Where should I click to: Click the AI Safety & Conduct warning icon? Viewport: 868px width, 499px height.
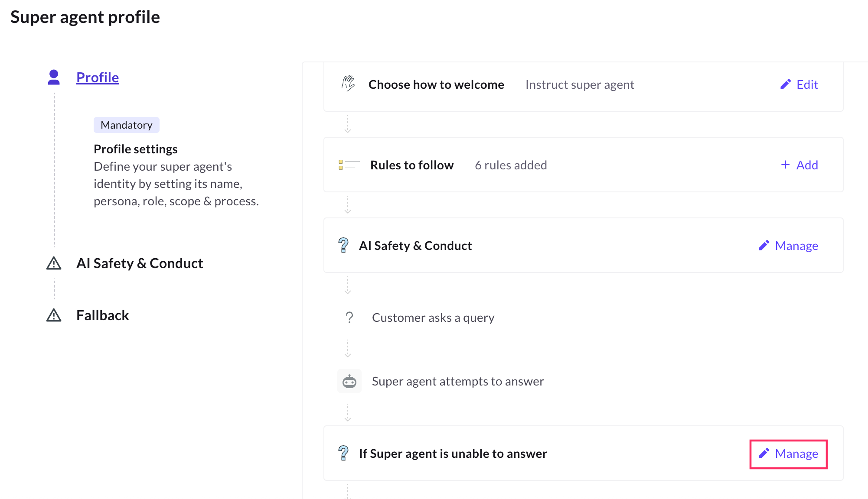point(54,263)
